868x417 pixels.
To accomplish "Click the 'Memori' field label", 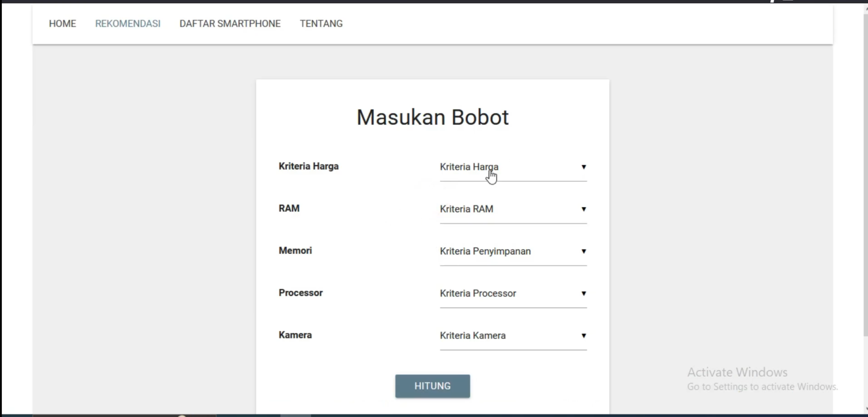I will point(295,251).
